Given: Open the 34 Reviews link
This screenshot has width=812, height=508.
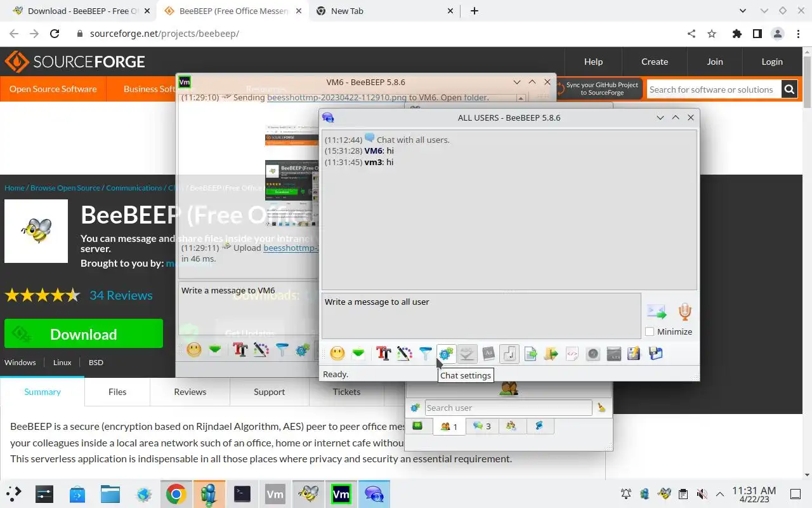Looking at the screenshot, I should (x=121, y=295).
